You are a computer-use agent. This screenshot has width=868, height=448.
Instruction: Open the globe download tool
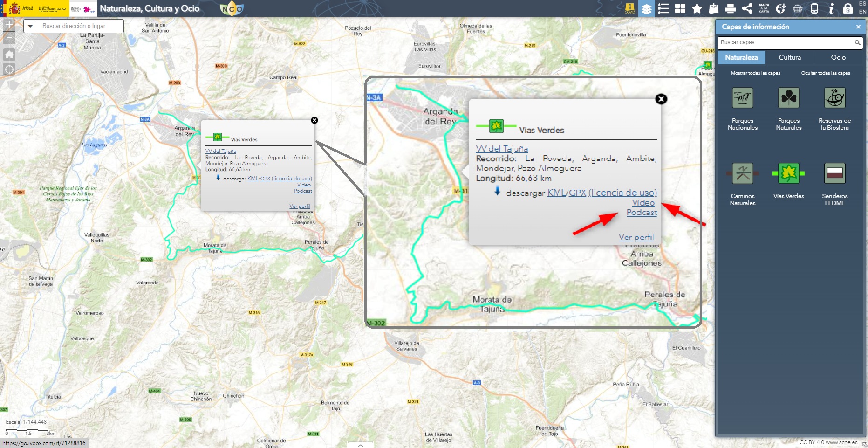point(781,8)
